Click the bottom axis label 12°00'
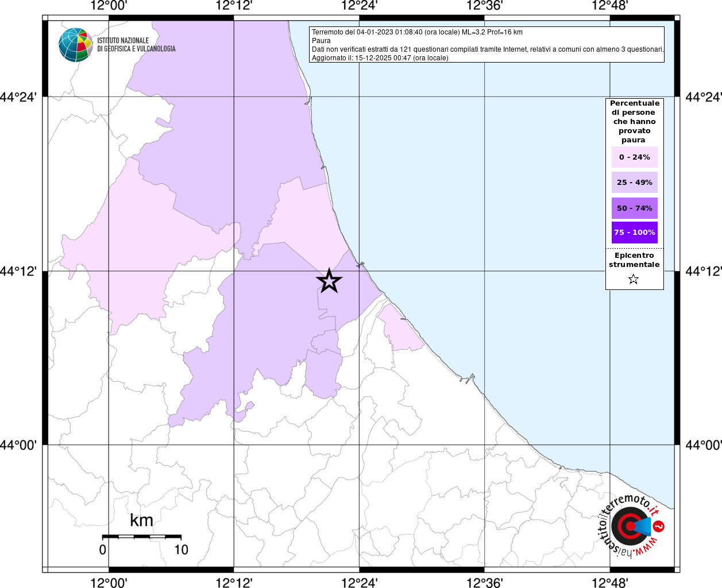The height and width of the screenshot is (588, 722). coord(109,582)
